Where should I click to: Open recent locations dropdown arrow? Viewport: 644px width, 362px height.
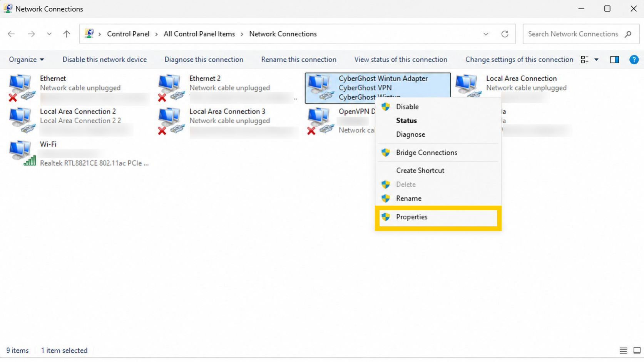tap(49, 34)
